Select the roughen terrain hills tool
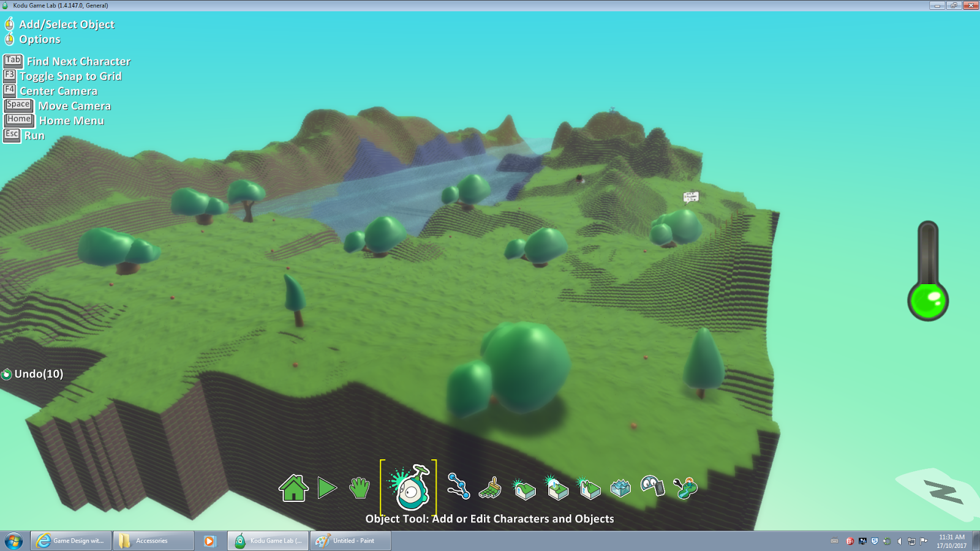The image size is (980, 551). pos(589,489)
